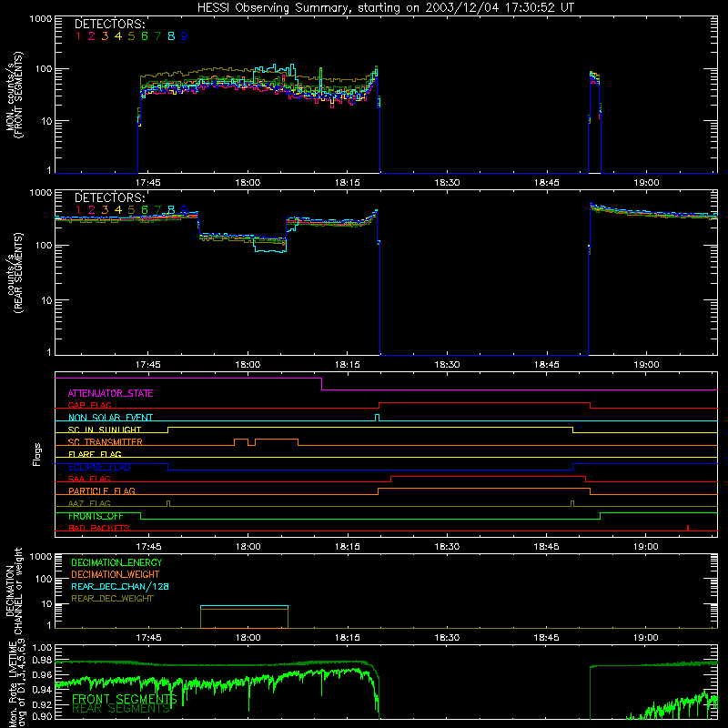Click orange detector number 3 in the front segments legend
The image size is (728, 728).
(x=105, y=36)
